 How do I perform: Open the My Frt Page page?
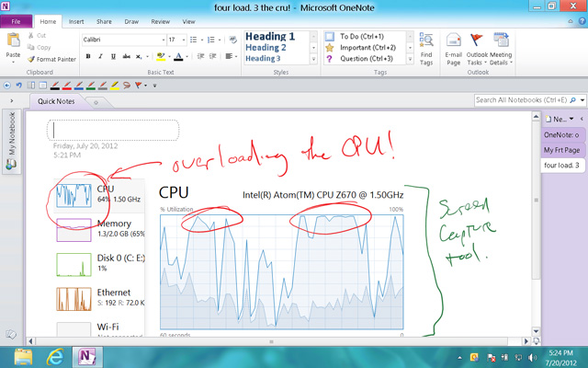click(562, 150)
